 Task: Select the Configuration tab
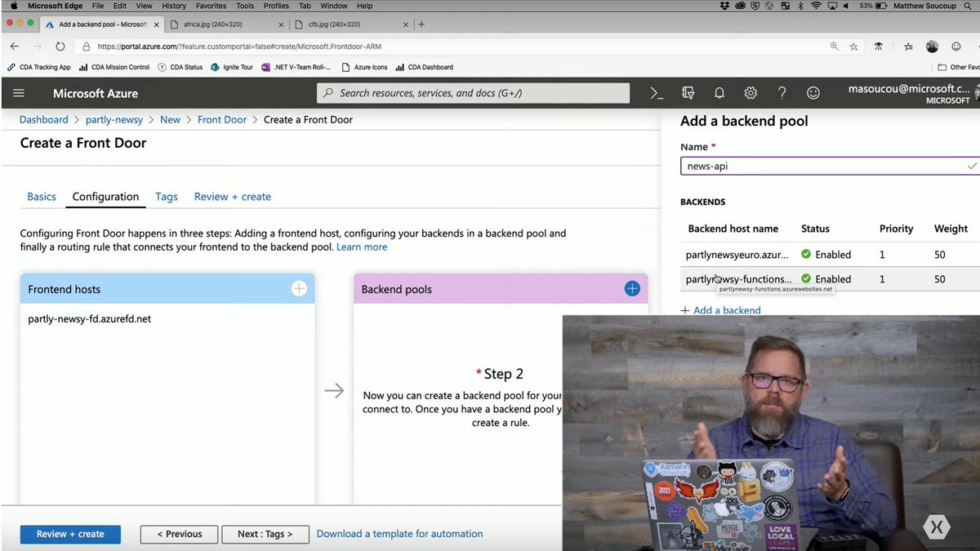(105, 197)
